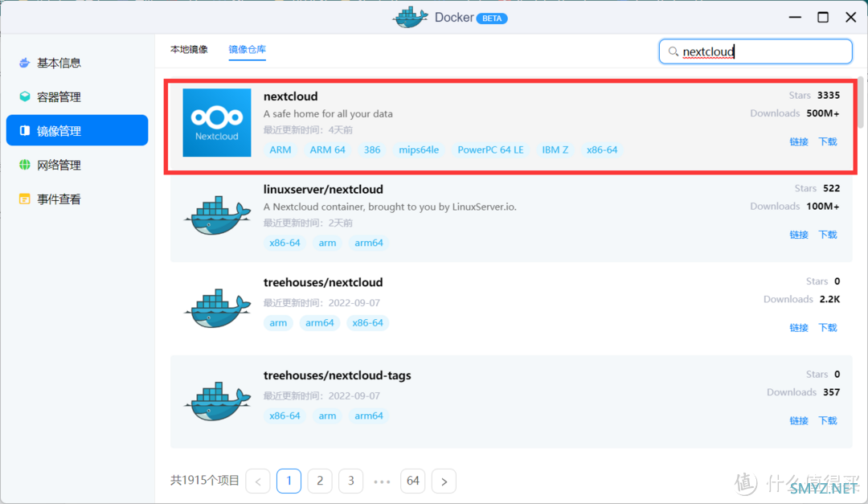This screenshot has width=868, height=504.
Task: Go to page 3 of results
Action: pyautogui.click(x=351, y=481)
